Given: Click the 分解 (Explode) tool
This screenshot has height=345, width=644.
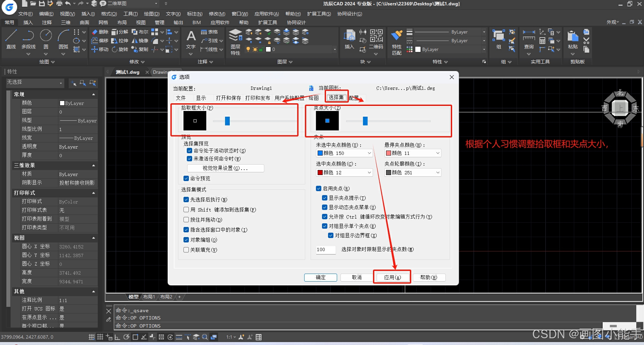Looking at the screenshot, I should (120, 32).
